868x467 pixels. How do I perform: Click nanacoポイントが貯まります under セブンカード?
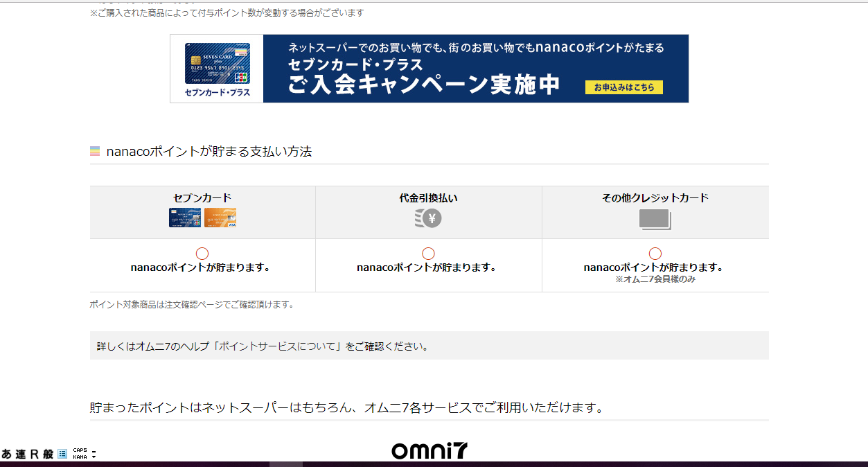(200, 267)
